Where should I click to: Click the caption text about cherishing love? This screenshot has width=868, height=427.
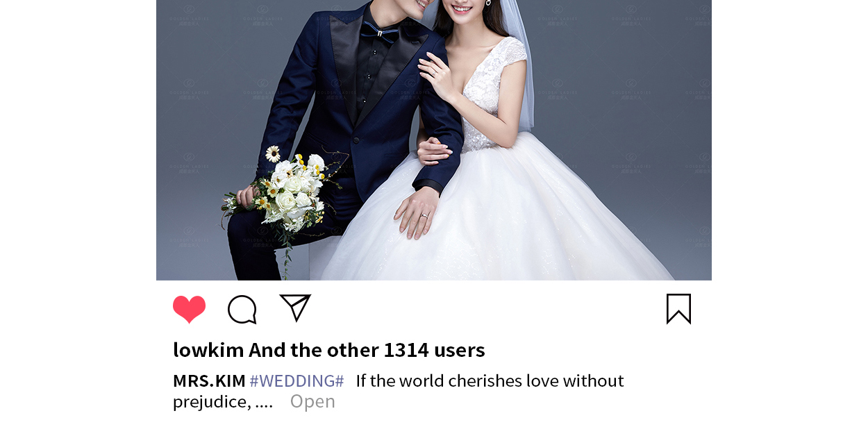490,380
